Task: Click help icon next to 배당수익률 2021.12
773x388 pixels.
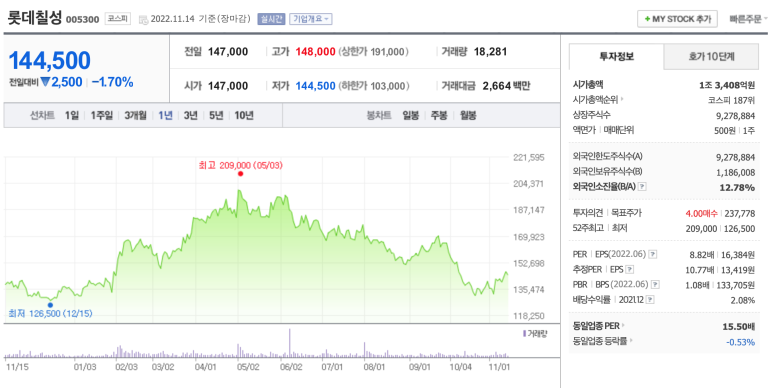Action: tap(650, 300)
